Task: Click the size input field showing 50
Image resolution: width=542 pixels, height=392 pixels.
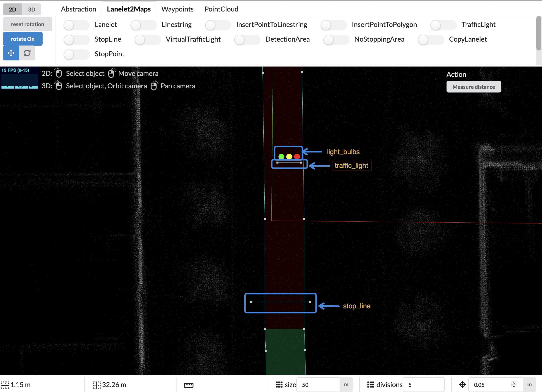Action: pyautogui.click(x=318, y=384)
